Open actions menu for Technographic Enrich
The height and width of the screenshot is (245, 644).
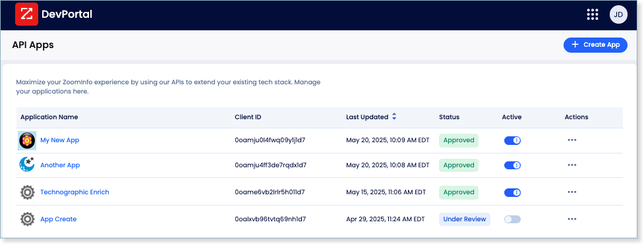pos(571,192)
